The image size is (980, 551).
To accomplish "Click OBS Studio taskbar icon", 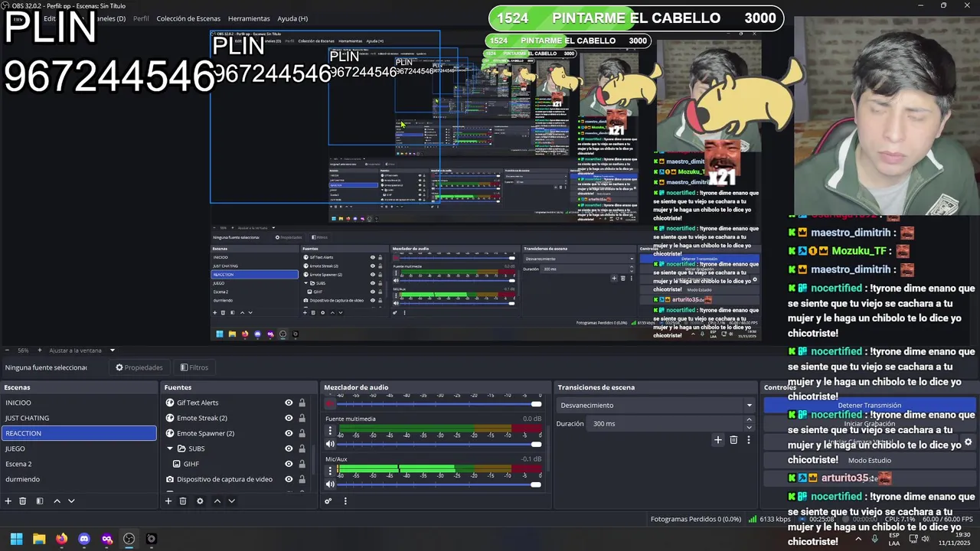I will [129, 539].
